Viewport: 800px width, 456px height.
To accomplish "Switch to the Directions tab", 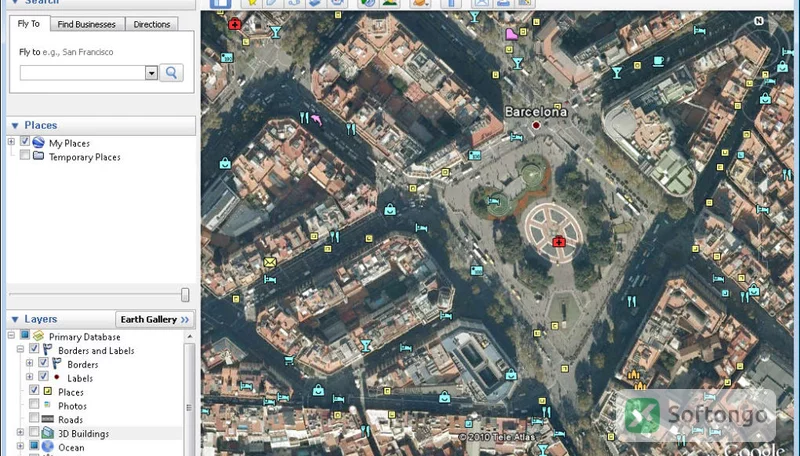I will coord(152,24).
